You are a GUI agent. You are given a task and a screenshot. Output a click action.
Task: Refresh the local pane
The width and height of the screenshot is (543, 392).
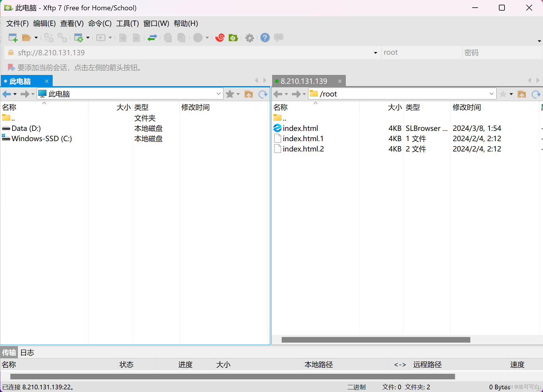click(263, 94)
